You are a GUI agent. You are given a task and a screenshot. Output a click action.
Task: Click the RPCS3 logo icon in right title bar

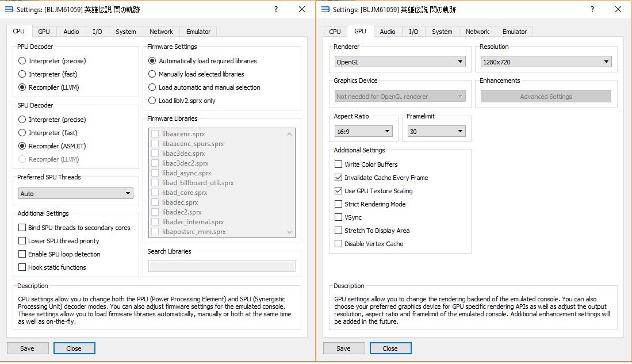pos(325,10)
